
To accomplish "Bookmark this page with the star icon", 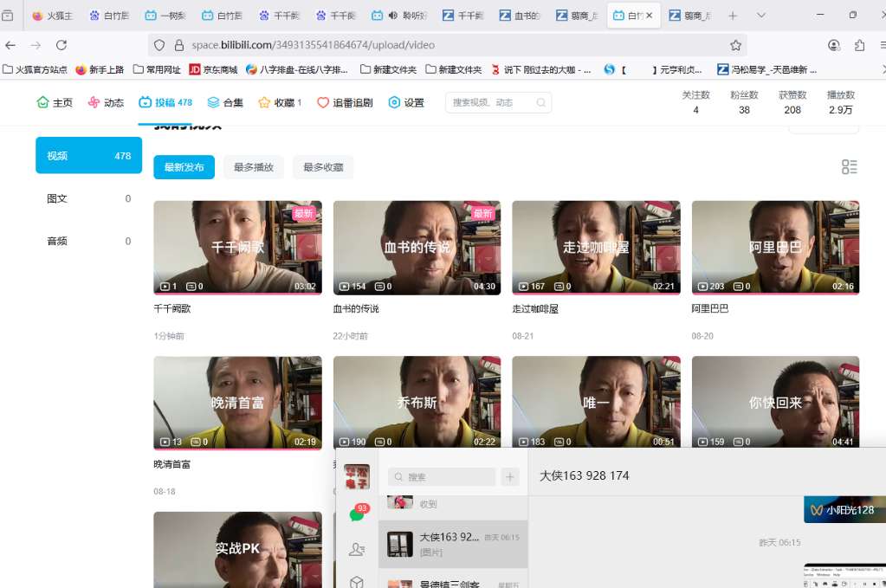I will tap(735, 45).
